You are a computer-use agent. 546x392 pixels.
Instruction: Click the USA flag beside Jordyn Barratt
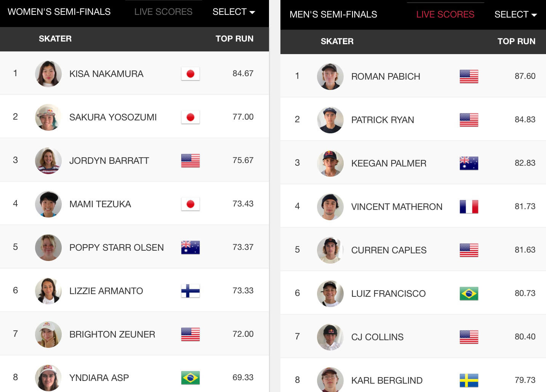pos(191,161)
